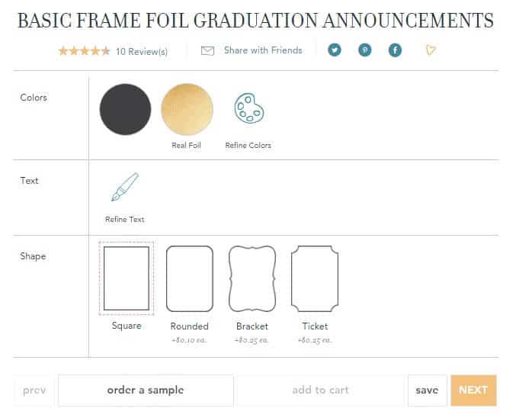Go to next step with NEXT

click(473, 390)
